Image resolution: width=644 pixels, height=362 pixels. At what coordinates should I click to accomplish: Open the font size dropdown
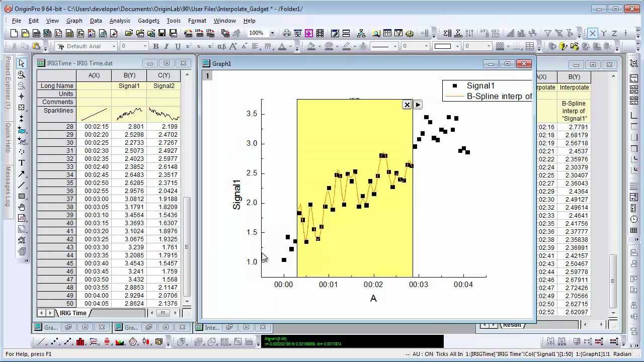tap(145, 46)
